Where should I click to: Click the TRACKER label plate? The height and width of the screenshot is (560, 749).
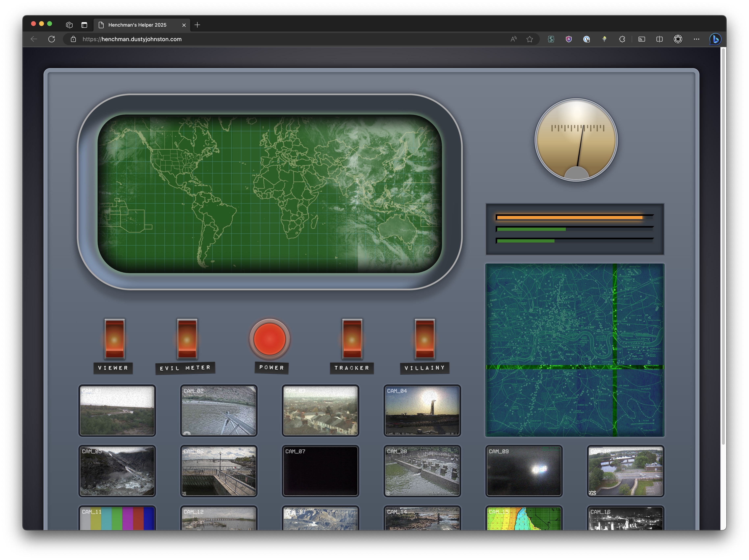[352, 368]
